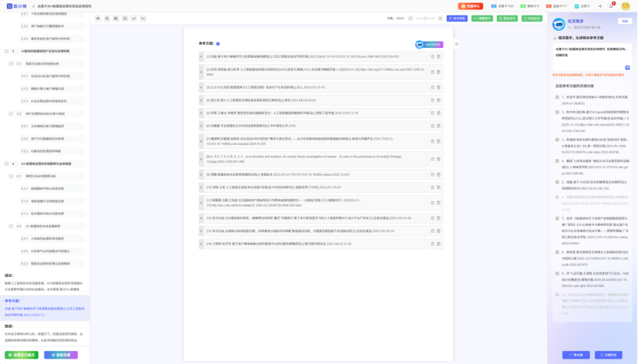Check the greyed suggested reference 6 checkbox
The height and width of the screenshot is (364, 638).
(557, 197)
